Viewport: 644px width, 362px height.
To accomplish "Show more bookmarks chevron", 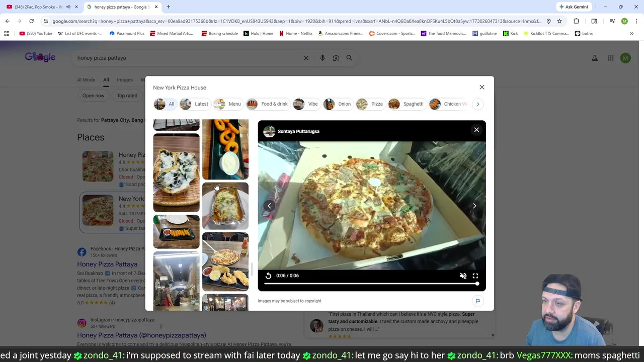I will [x=631, y=34].
